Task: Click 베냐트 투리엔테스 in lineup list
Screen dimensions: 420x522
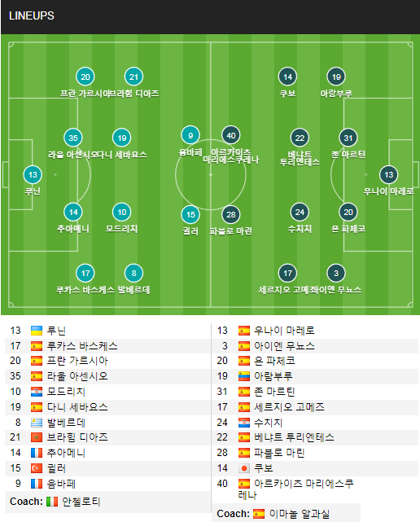Action: tap(294, 437)
